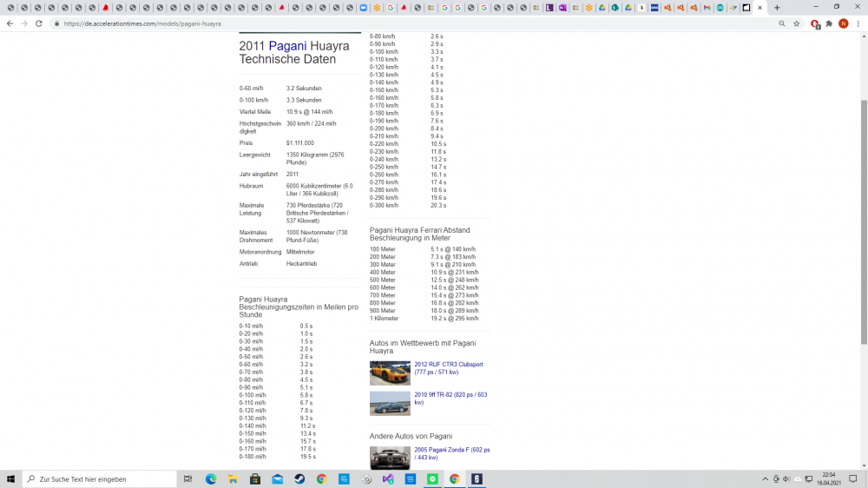Open a new browser tab

pos(777,8)
